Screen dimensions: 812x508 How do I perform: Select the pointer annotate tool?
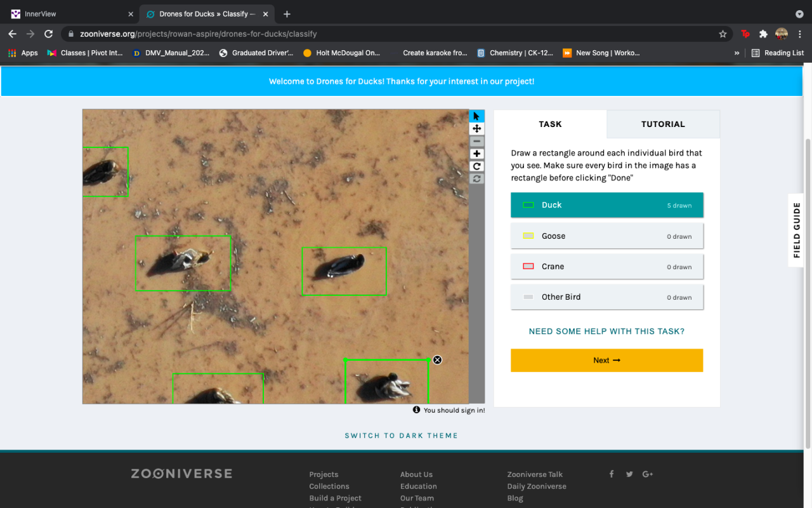[476, 116]
